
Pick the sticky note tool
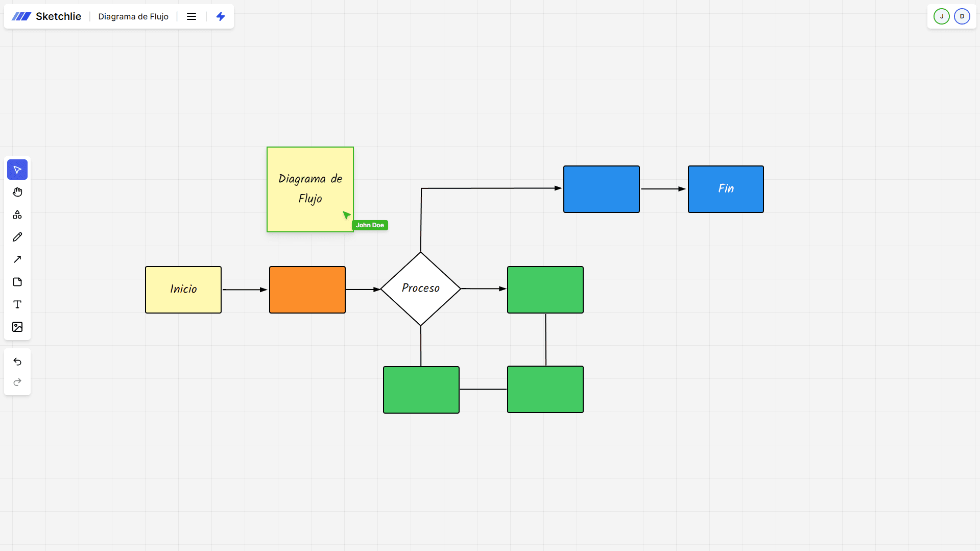[x=17, y=282]
